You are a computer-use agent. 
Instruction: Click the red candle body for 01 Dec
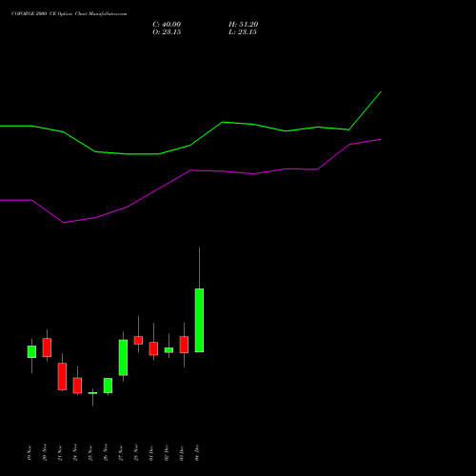pyautogui.click(x=153, y=348)
